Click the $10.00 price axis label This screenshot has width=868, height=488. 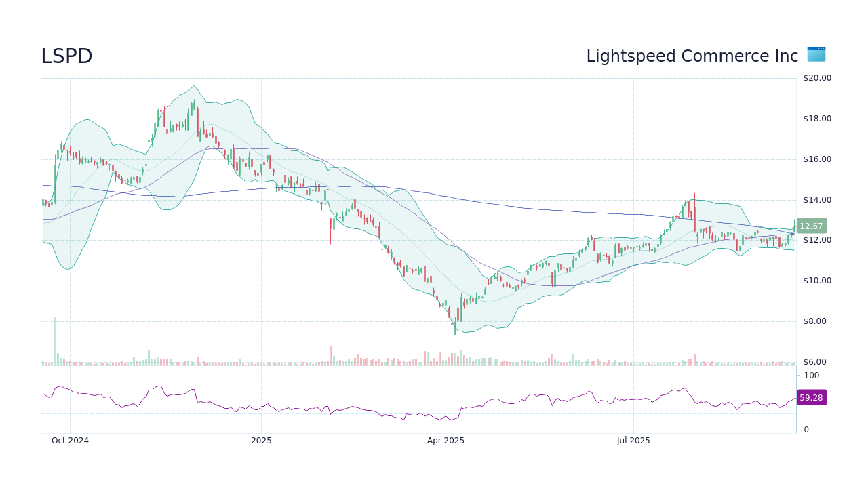(x=817, y=281)
